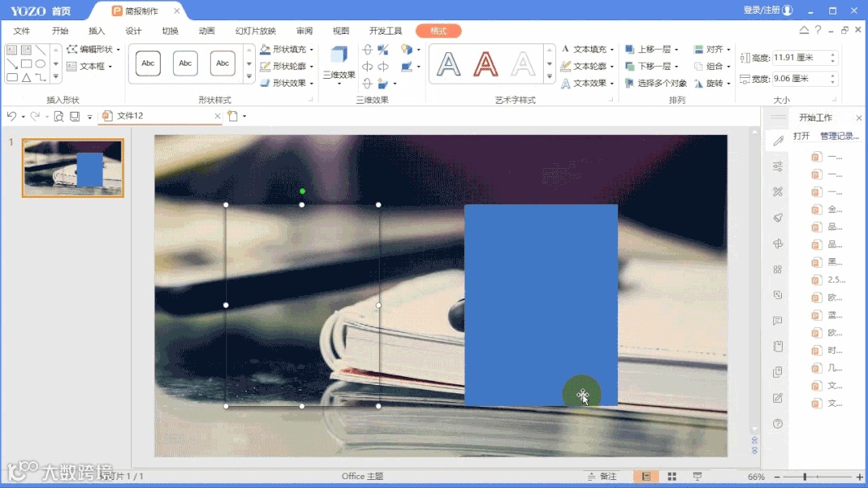Apply first Abc shape style
Image resolution: width=868 pixels, height=488 pixels.
(x=148, y=63)
